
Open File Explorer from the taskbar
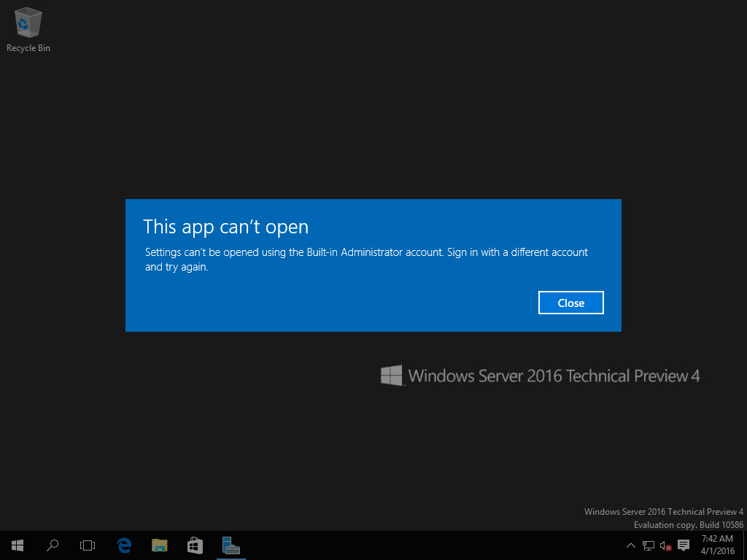pos(159,545)
